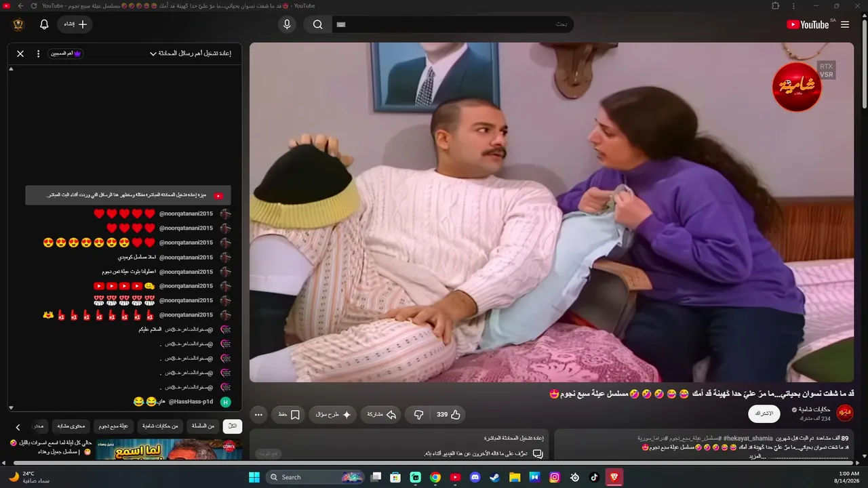868x488 pixels.
Task: Expand the chat replay mode dropdown
Action: coord(191,54)
